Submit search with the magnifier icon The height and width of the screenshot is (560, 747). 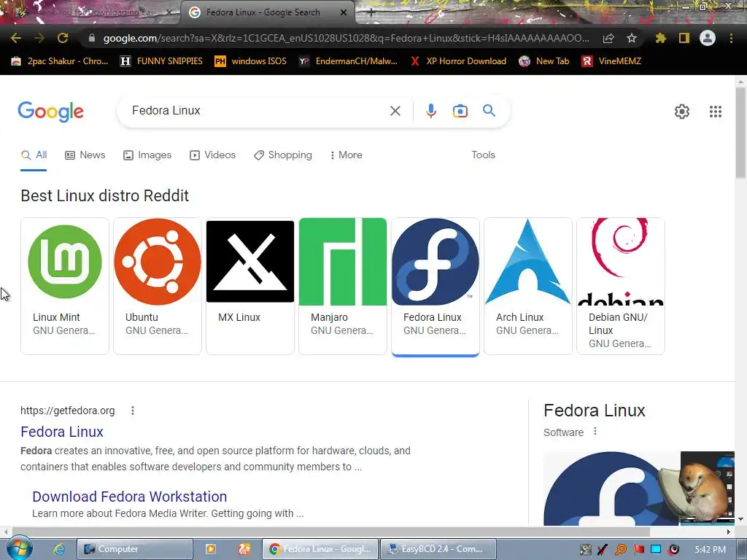(489, 111)
